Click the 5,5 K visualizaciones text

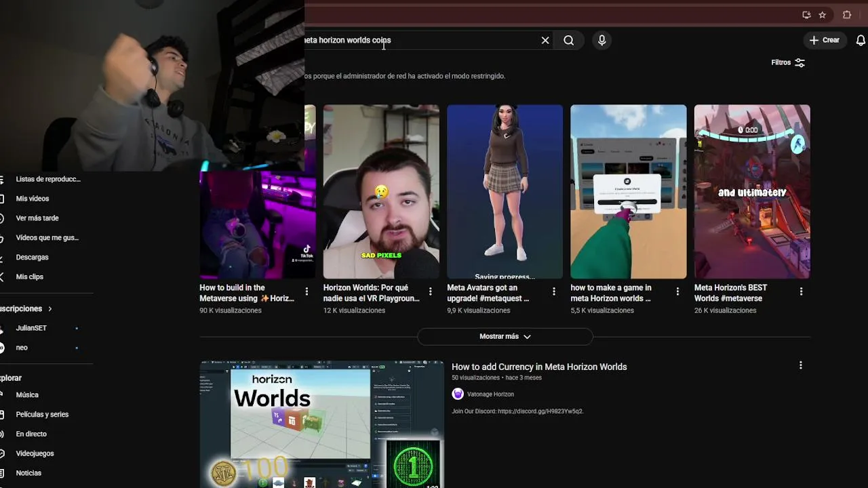[602, 310]
